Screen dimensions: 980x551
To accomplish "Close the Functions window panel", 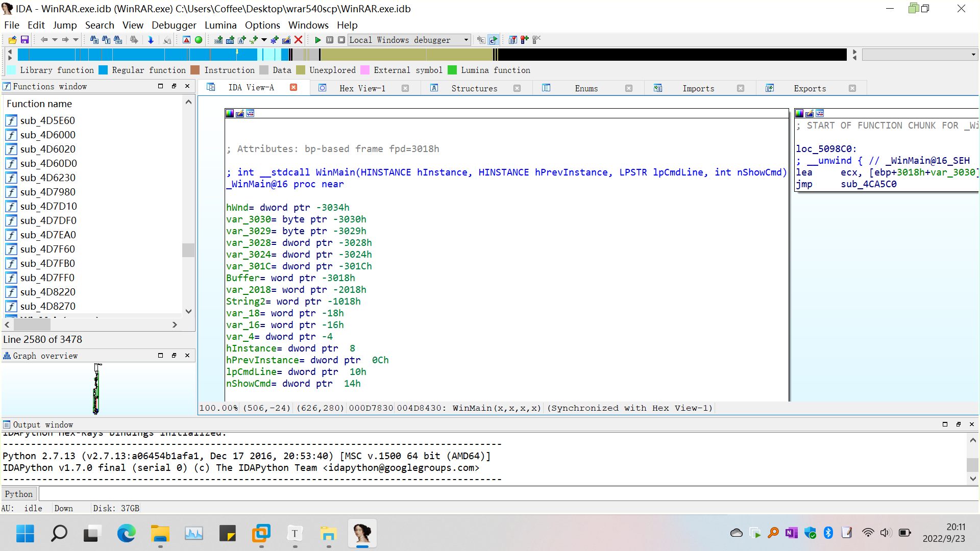I will point(187,86).
